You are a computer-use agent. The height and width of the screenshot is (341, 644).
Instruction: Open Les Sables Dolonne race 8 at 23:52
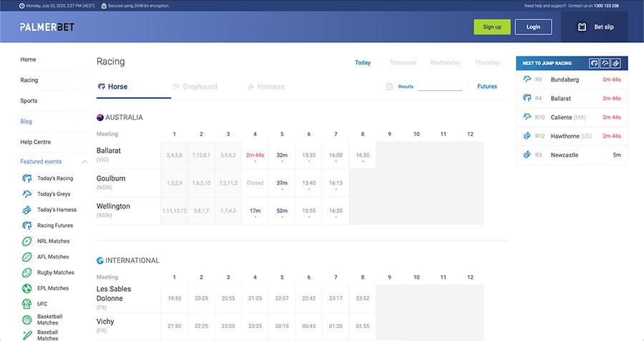point(363,298)
